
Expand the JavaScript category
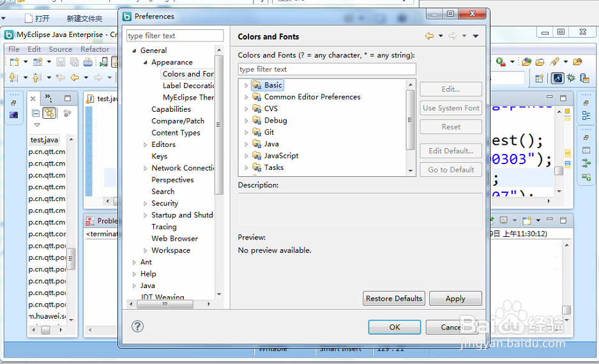(246, 156)
